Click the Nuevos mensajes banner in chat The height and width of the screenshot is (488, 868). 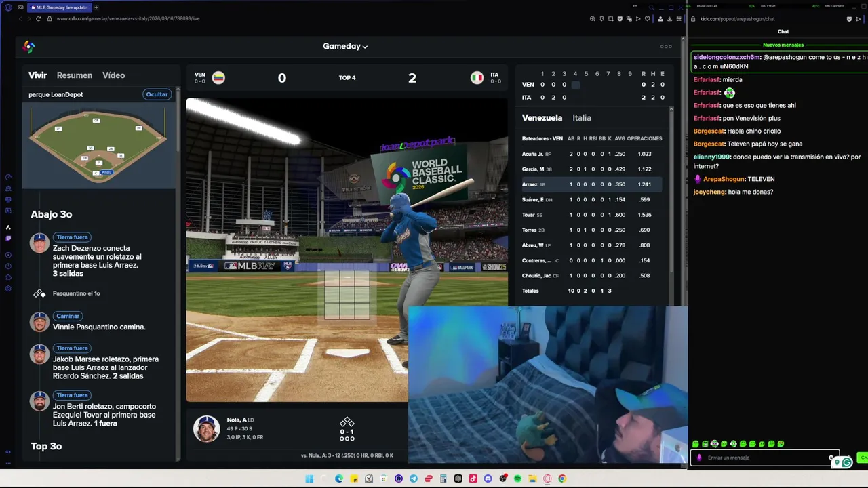[x=783, y=45]
